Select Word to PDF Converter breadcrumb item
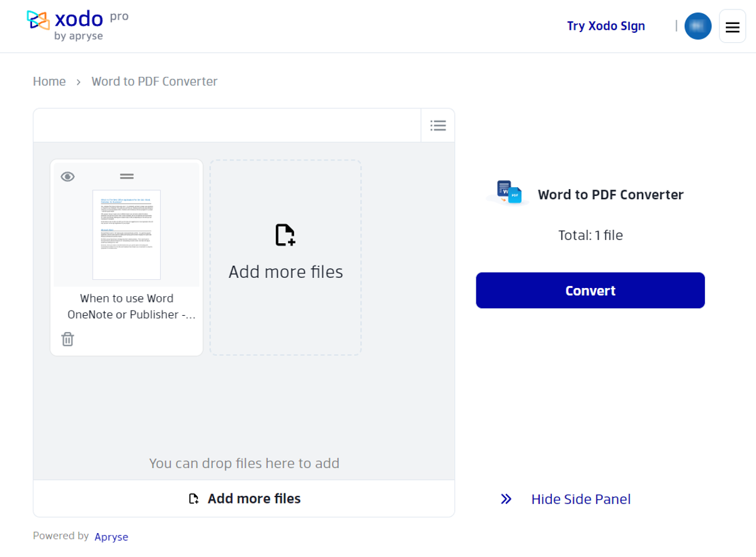Viewport: 756px width, 557px height. point(154,81)
